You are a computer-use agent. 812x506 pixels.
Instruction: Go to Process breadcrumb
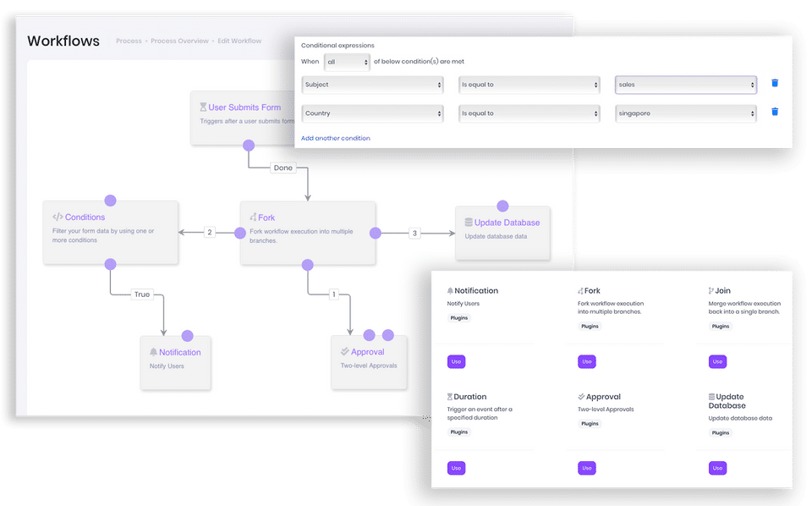click(129, 41)
